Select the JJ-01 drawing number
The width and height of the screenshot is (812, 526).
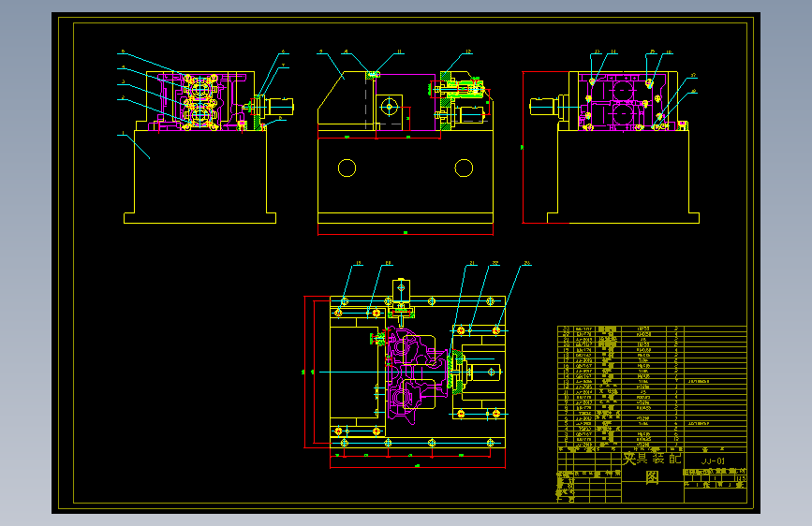[x=713, y=460]
